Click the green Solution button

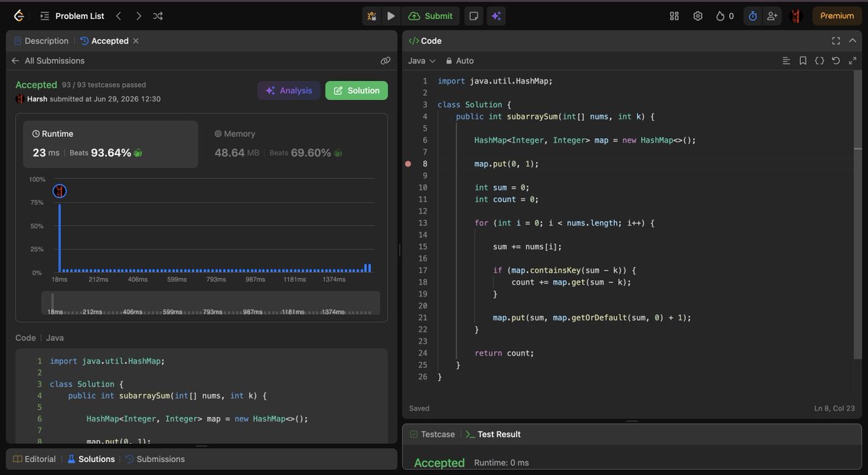pyautogui.click(x=357, y=91)
